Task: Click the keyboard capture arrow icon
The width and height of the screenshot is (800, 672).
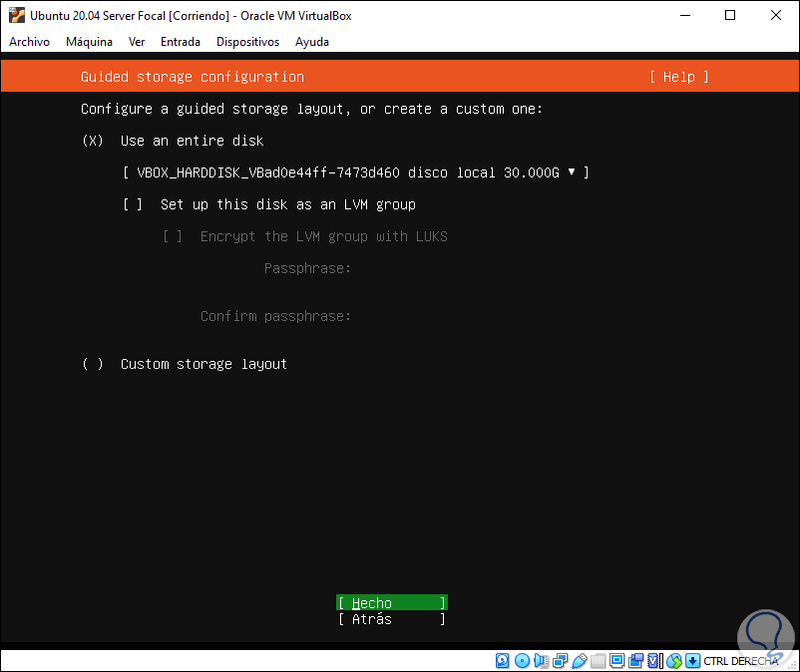Action: click(692, 661)
